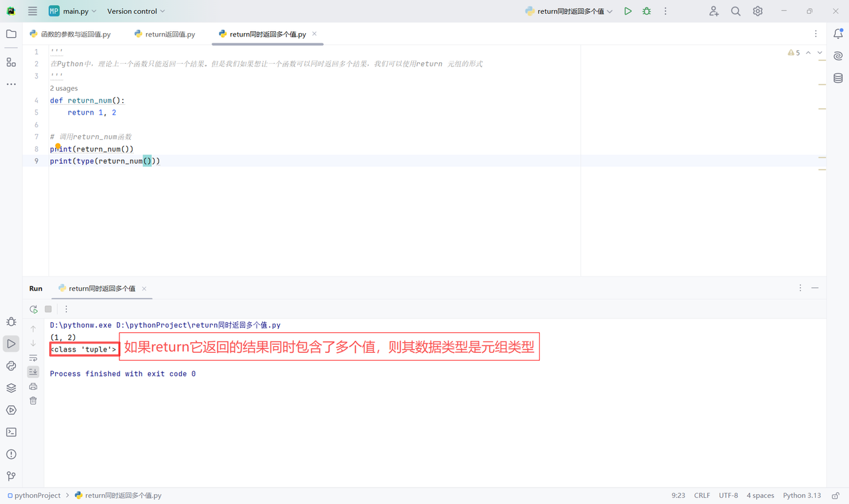Toggle soft-wrap in Run output

(x=33, y=357)
